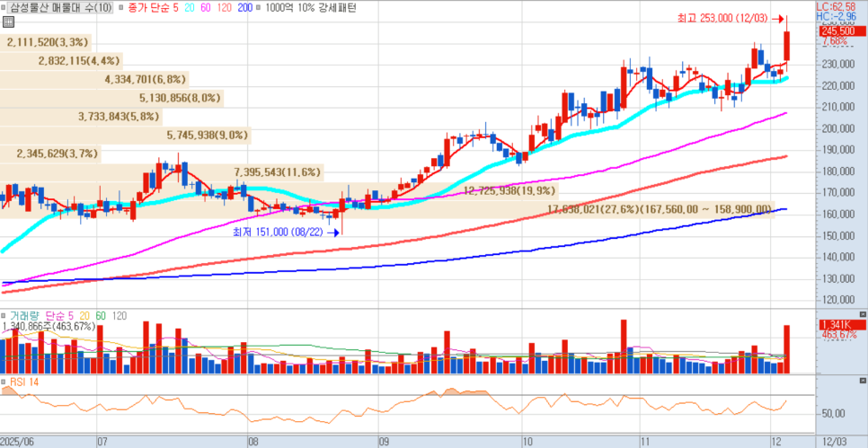Click the 7,395,543(11.6%) volume profile label
The width and height of the screenshot is (868, 448).
click(278, 172)
